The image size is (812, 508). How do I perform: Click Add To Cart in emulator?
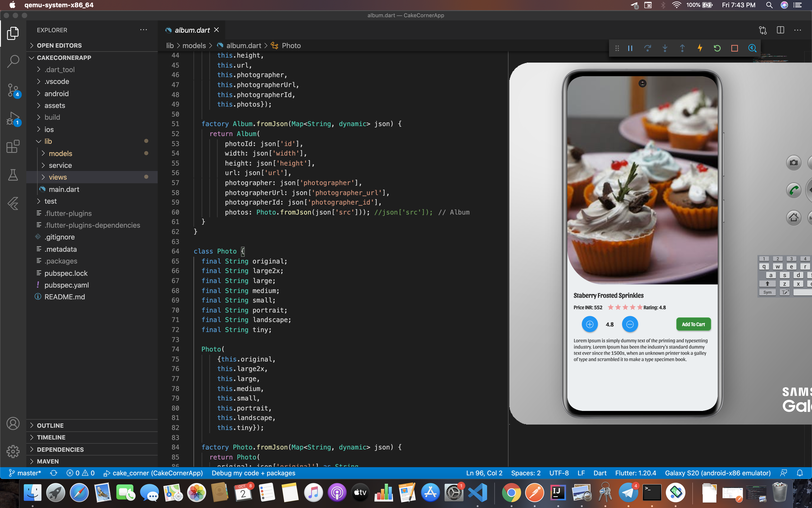(693, 324)
